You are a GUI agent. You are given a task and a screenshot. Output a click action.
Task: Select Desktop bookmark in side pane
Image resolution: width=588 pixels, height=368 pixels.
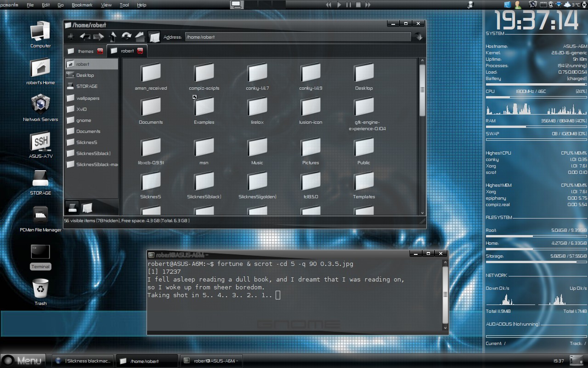tap(91, 75)
